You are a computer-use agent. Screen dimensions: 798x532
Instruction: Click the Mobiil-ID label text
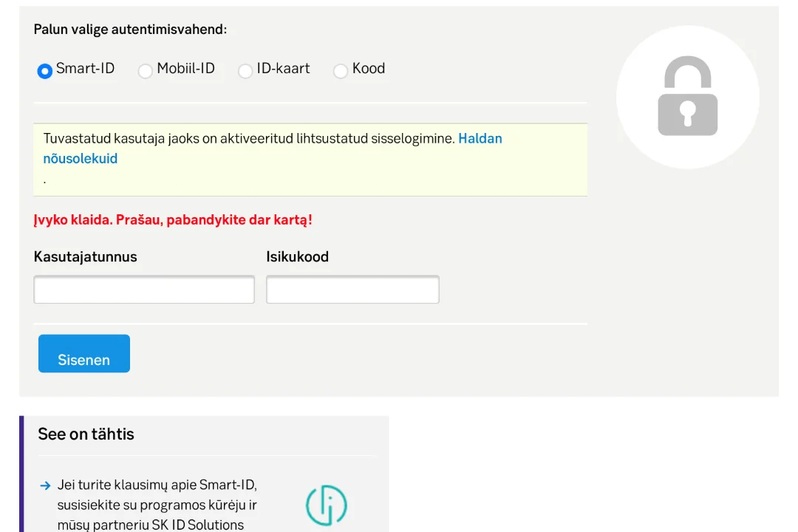(185, 68)
